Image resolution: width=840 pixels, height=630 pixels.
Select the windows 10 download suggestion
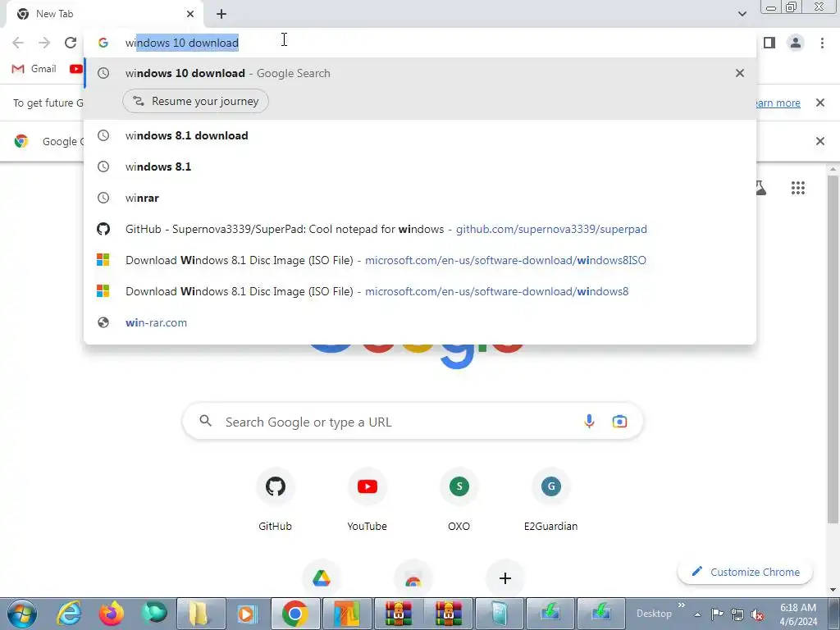[x=420, y=73]
